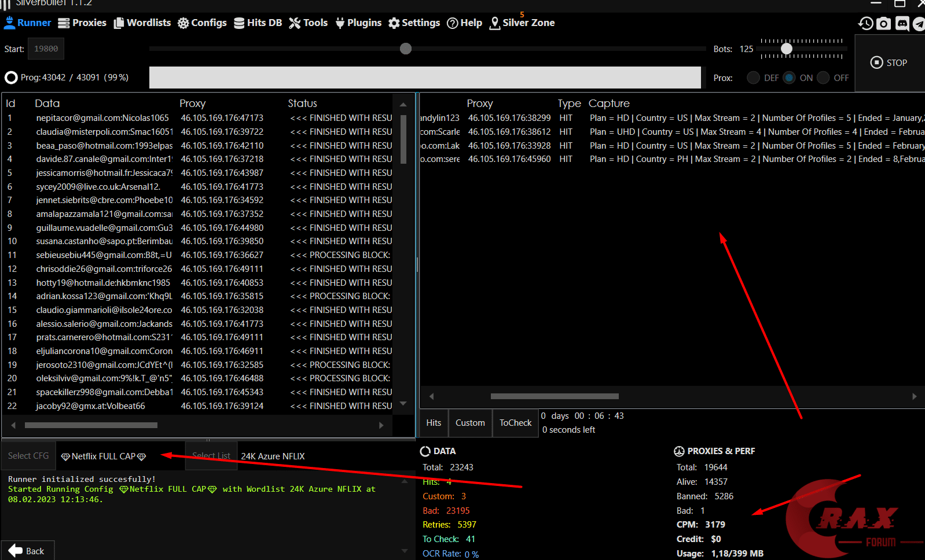925x560 pixels.
Task: Switch to the ToCheck tab
Action: 515,423
